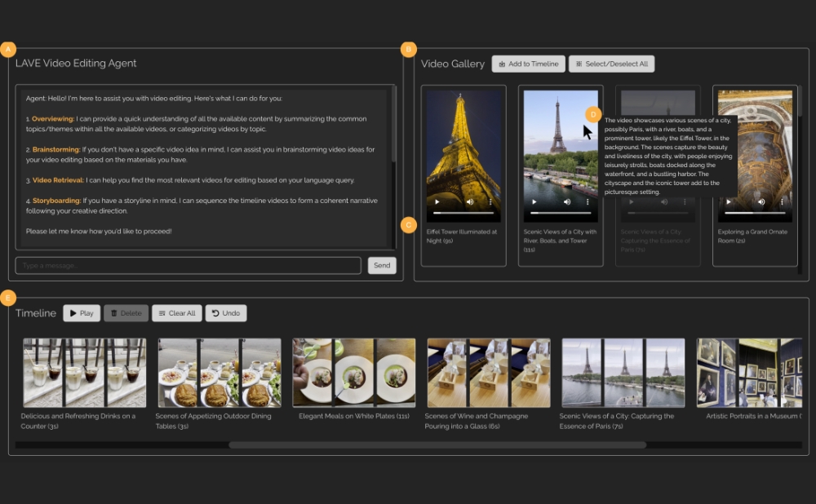
Task: Select Artistic Portraits in a Museum clip
Action: pos(749,373)
